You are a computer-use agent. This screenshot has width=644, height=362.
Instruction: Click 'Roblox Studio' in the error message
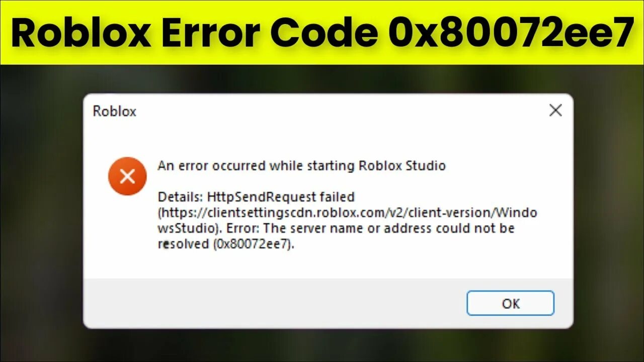click(402, 165)
